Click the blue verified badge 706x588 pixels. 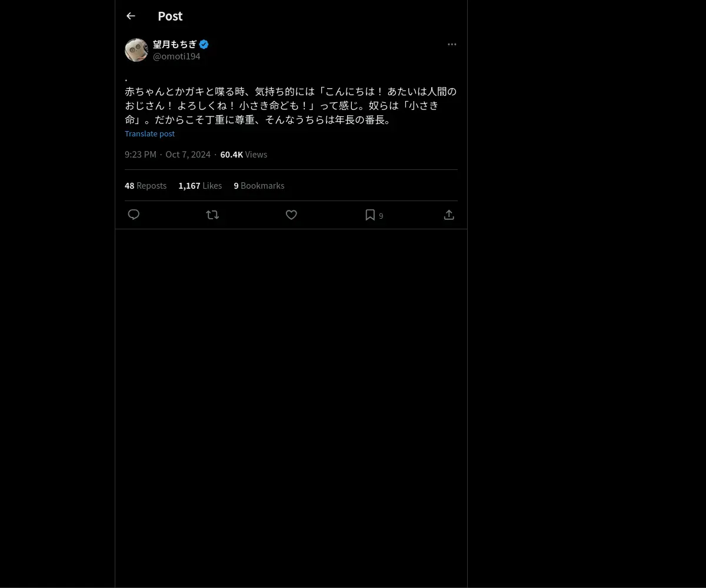pyautogui.click(x=204, y=44)
